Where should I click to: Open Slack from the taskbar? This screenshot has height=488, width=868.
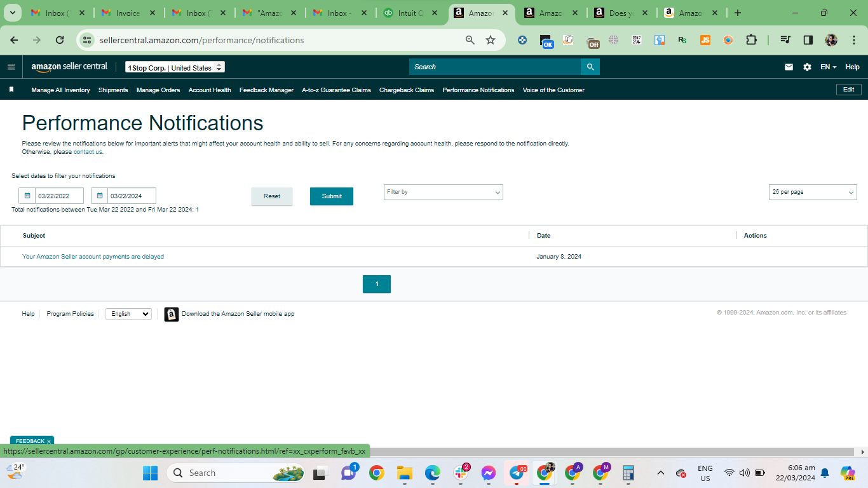tap(461, 473)
